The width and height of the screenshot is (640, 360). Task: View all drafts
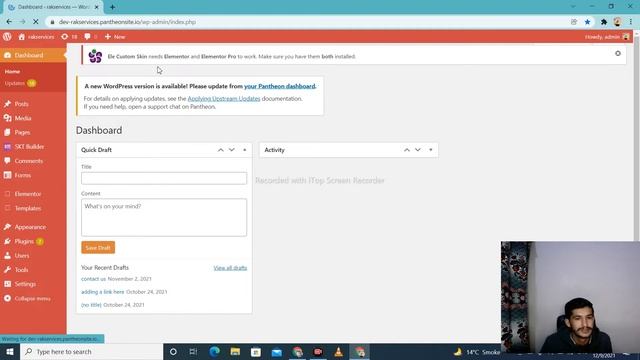[230, 268]
